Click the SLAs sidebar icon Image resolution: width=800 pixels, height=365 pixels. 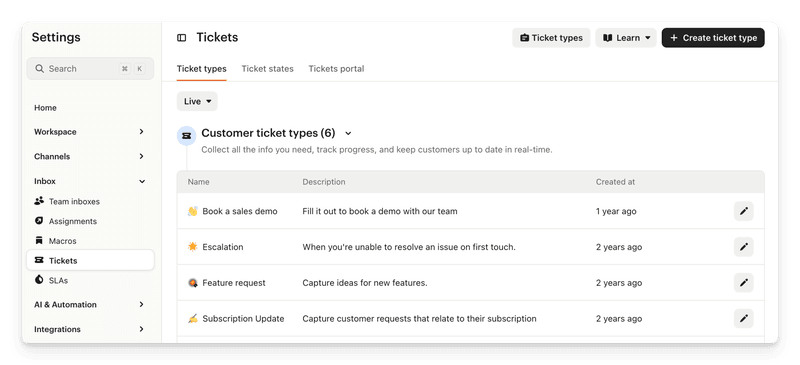coord(39,280)
